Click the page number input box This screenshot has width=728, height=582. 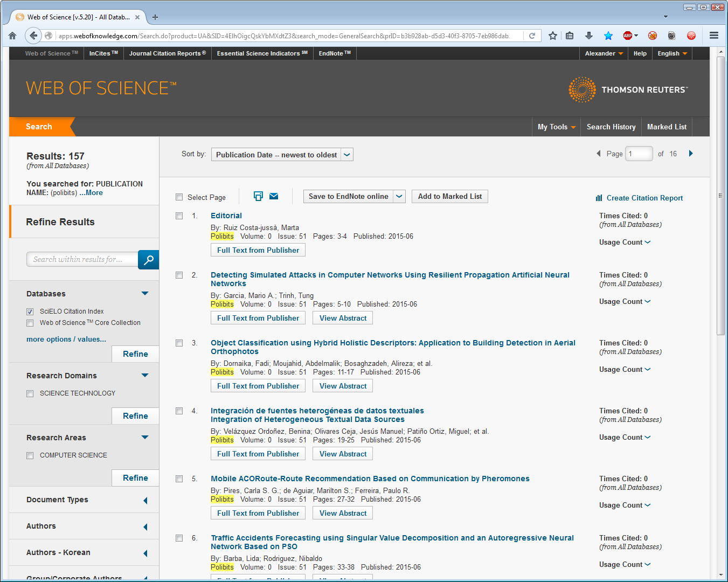(639, 154)
